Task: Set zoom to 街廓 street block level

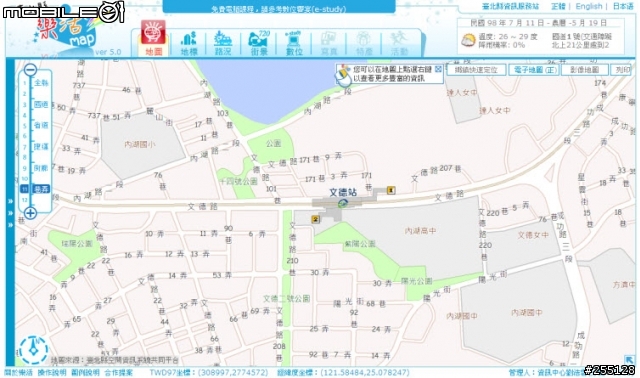Action: click(x=41, y=168)
